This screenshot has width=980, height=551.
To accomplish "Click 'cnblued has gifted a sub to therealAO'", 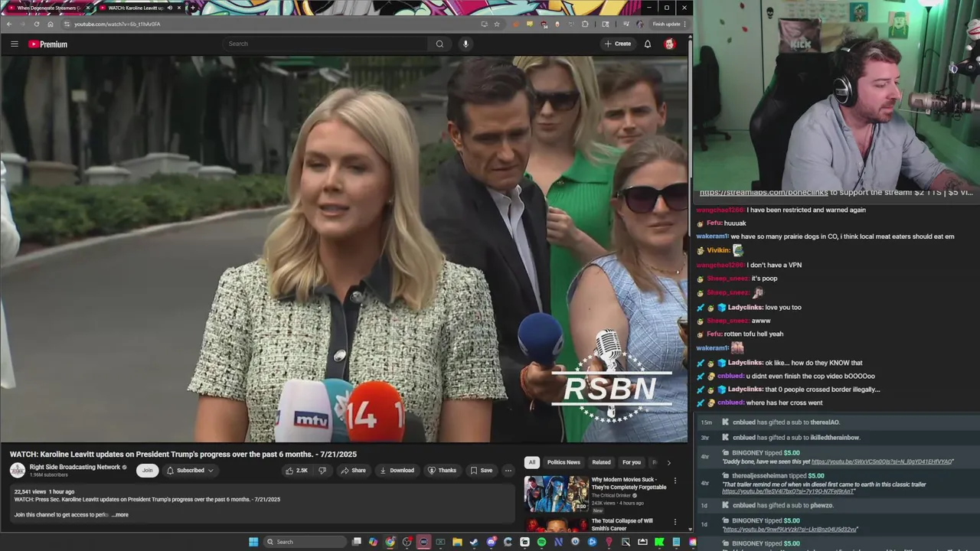I will point(786,422).
